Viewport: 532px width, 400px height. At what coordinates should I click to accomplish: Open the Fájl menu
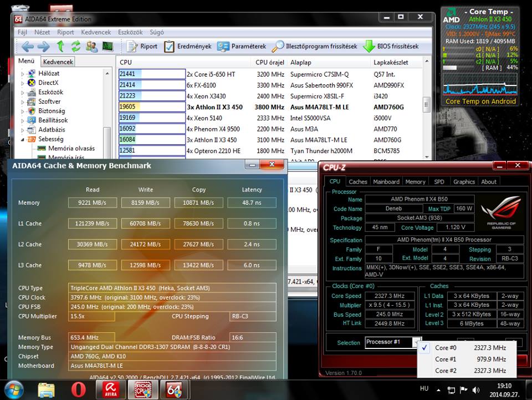pyautogui.click(x=22, y=32)
